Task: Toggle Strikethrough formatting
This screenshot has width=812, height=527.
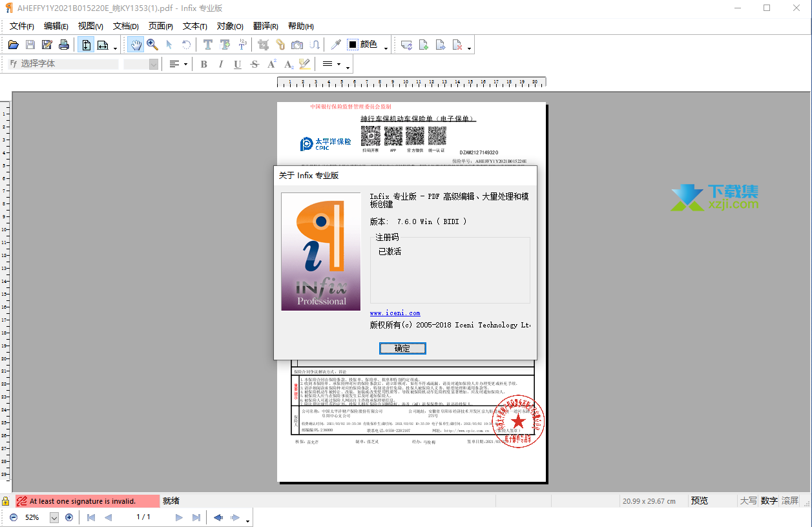Action: [x=255, y=64]
